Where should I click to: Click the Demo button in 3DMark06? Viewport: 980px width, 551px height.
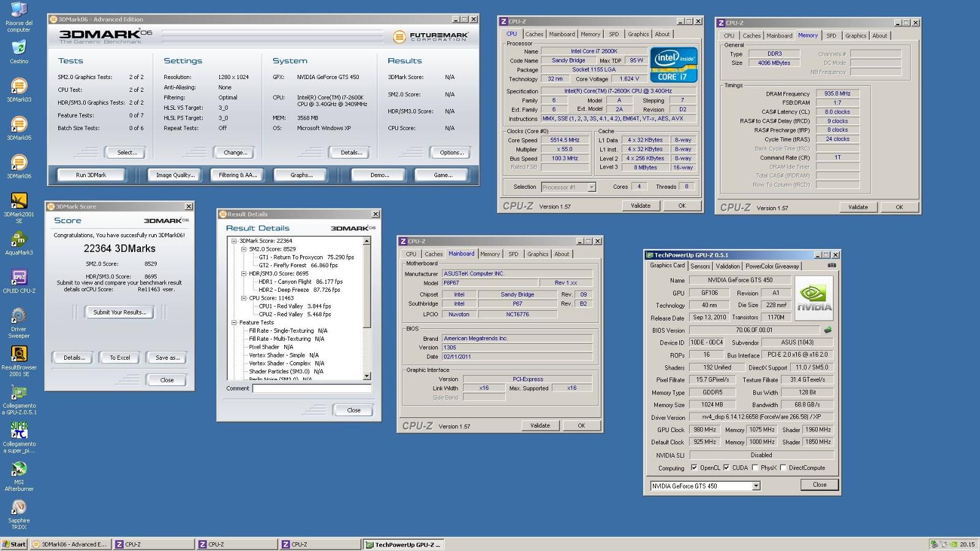tap(380, 175)
